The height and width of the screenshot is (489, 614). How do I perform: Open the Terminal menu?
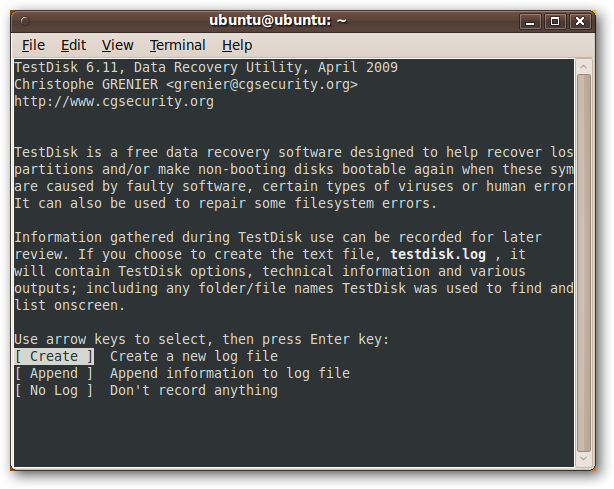coord(177,45)
